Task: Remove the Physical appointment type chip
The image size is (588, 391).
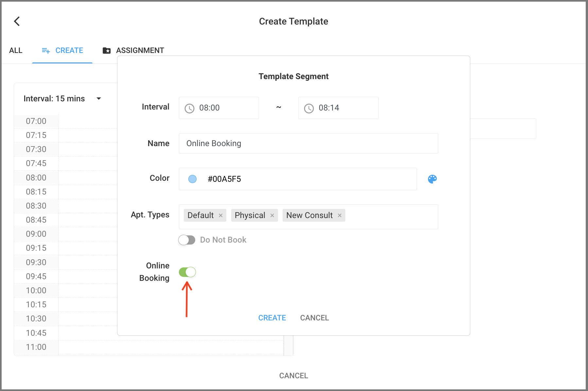Action: pos(272,215)
